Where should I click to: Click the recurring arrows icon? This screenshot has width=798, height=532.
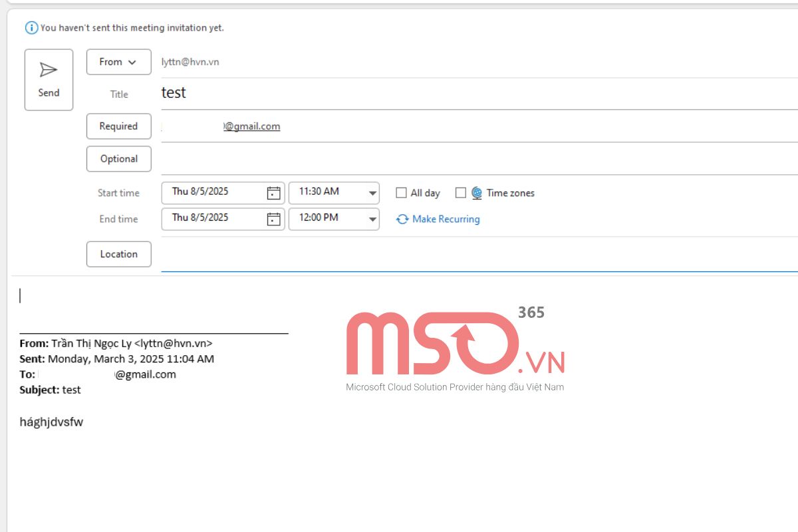point(402,219)
